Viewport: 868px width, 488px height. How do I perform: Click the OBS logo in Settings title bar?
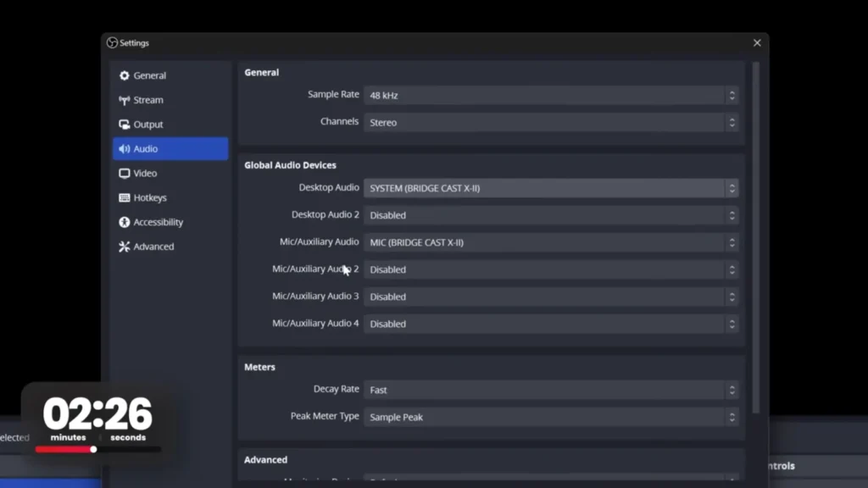(x=113, y=42)
